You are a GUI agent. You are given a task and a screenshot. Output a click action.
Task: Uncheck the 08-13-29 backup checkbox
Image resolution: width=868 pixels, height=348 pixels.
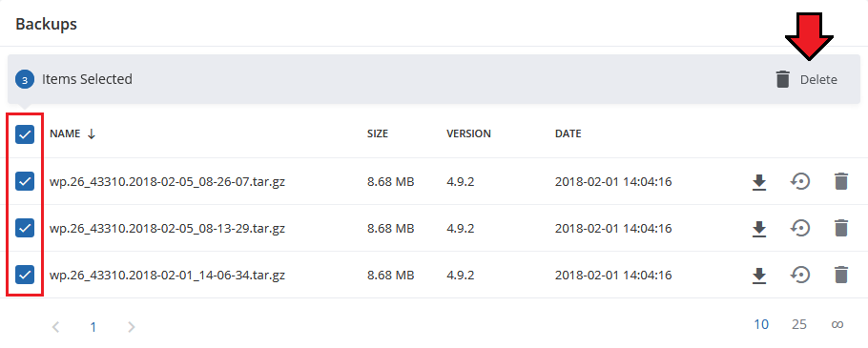pos(25,227)
